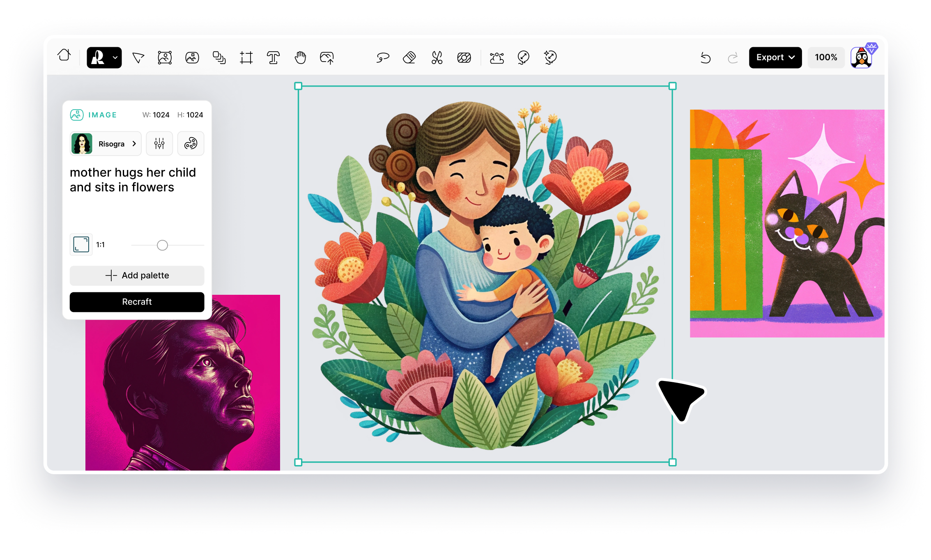This screenshot has height=560, width=931.
Task: Click the slider handle next to 1:1
Action: click(x=162, y=245)
